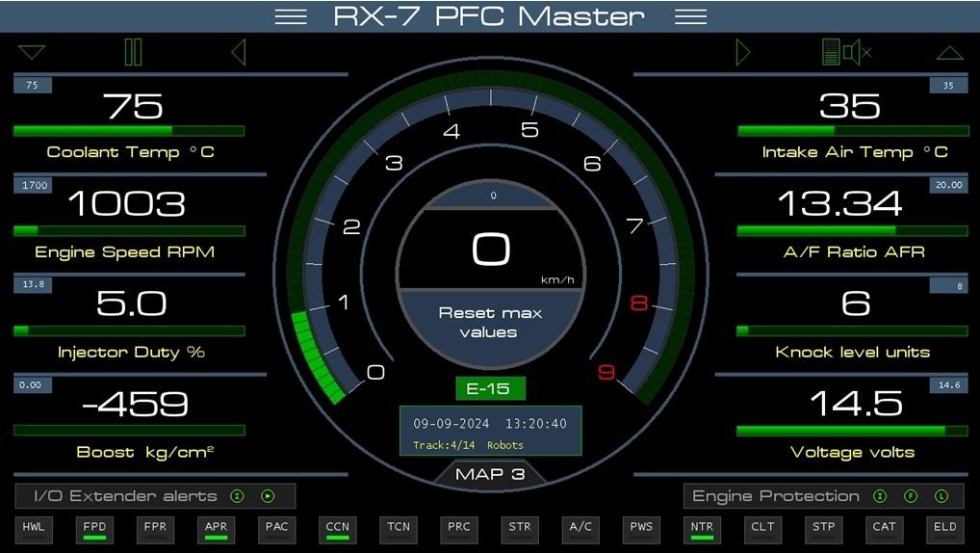Toggle the PRC indicator
980x553 pixels.
pos(459,529)
